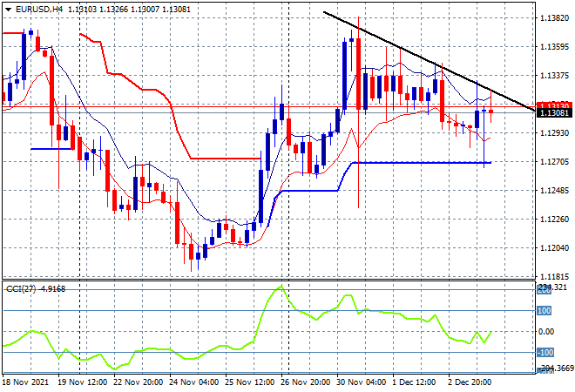
Task: Click the 25 Nov 12:00 time label
Action: 250,382
